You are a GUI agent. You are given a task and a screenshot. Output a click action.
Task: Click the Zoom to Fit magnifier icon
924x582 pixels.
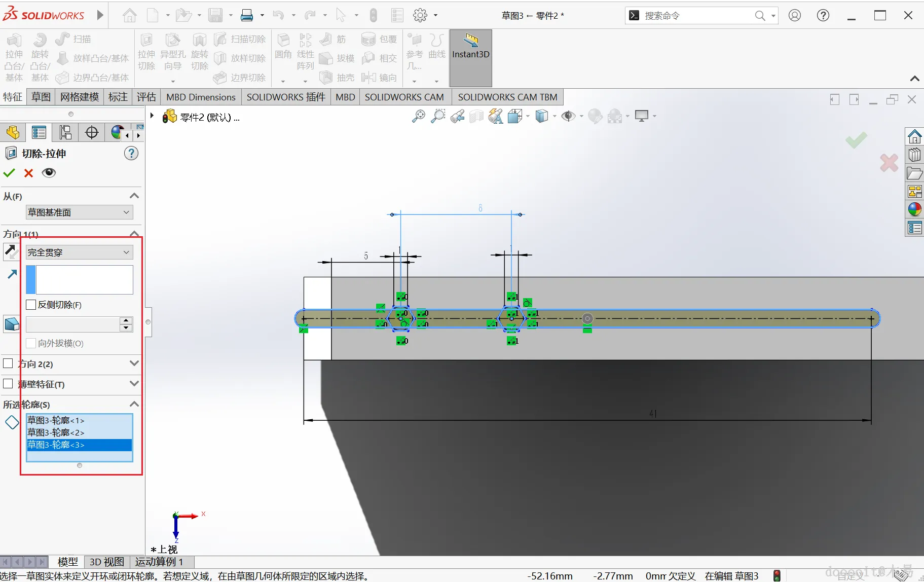click(418, 117)
